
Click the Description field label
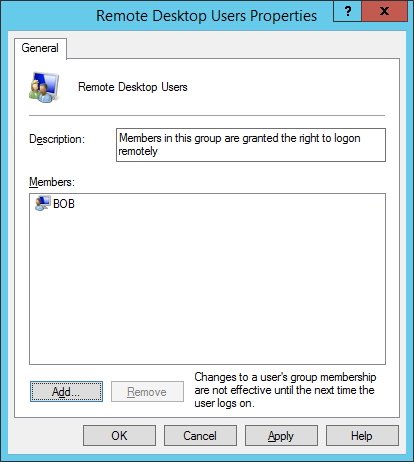(x=57, y=139)
